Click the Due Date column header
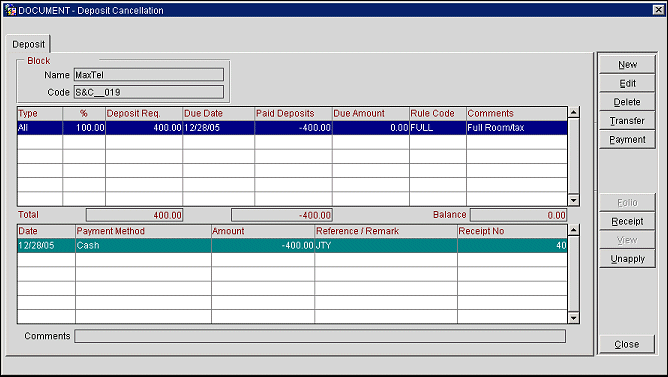668x377 pixels. point(219,114)
